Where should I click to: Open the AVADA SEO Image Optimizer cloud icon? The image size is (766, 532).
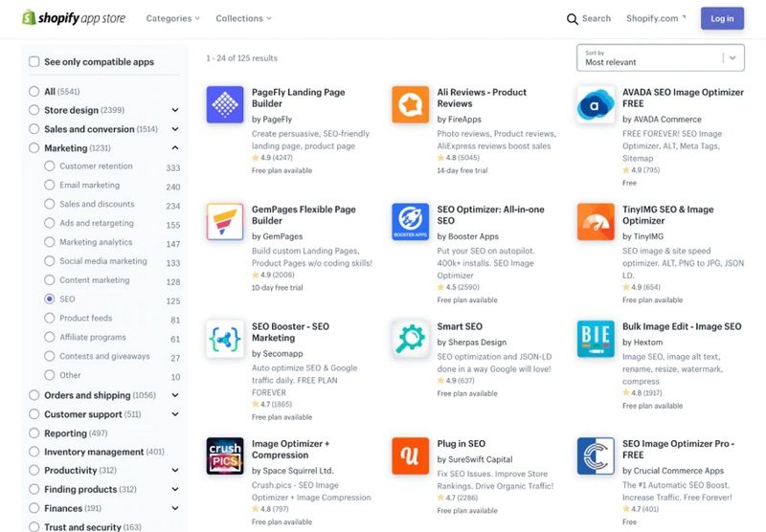[x=596, y=104]
